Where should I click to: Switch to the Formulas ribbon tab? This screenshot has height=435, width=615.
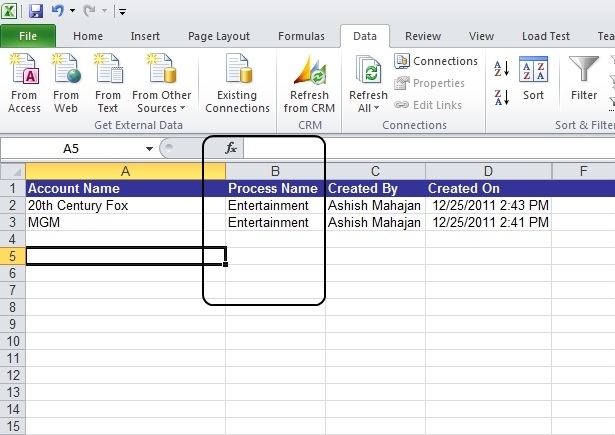click(x=301, y=36)
